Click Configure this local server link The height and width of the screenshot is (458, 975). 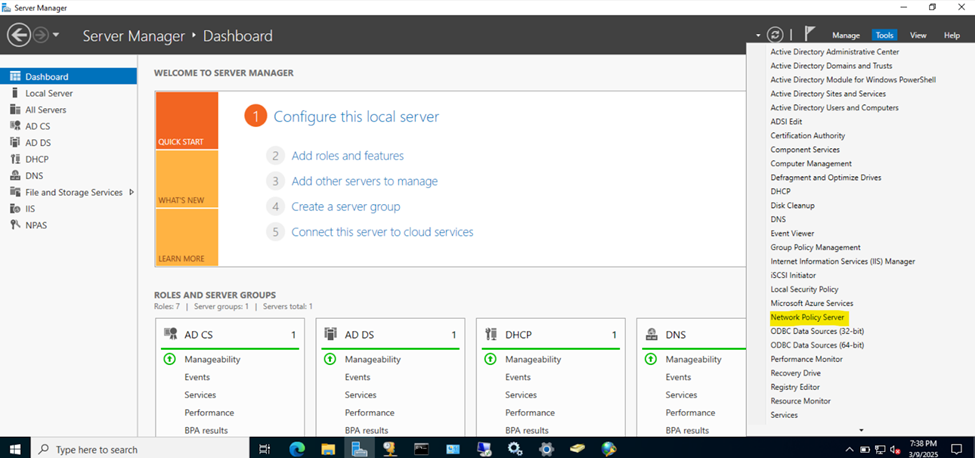pos(356,117)
